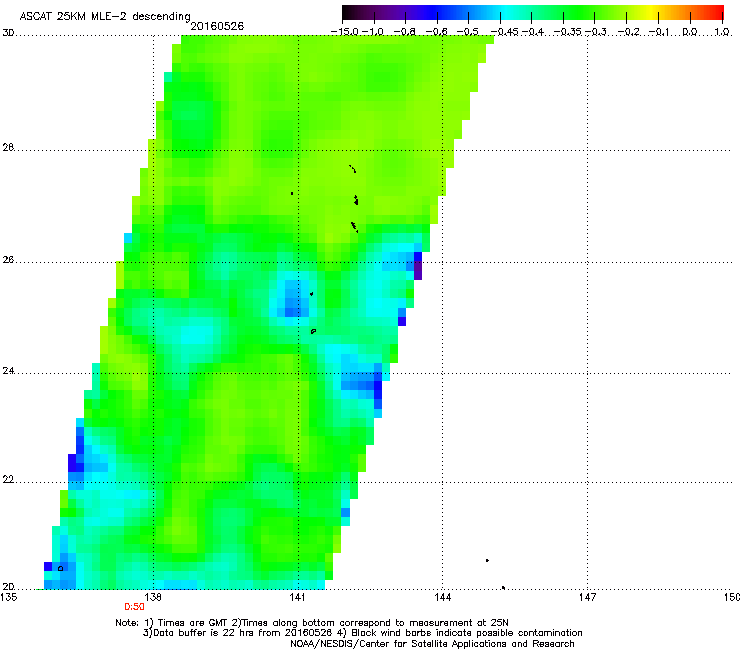
Task: Click the NOAA/NESDIS credit line
Action: [432, 644]
